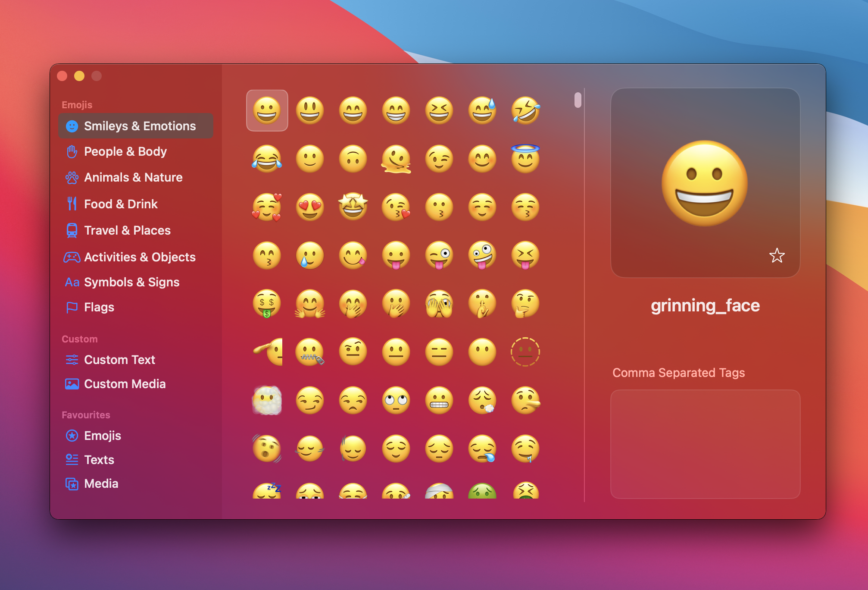Close the emoji picker window

(62, 76)
